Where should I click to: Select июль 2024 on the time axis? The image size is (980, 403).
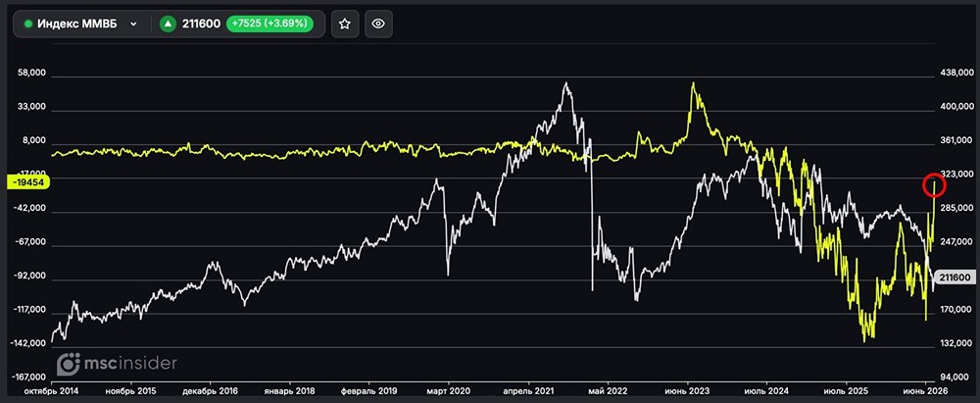pos(767,390)
